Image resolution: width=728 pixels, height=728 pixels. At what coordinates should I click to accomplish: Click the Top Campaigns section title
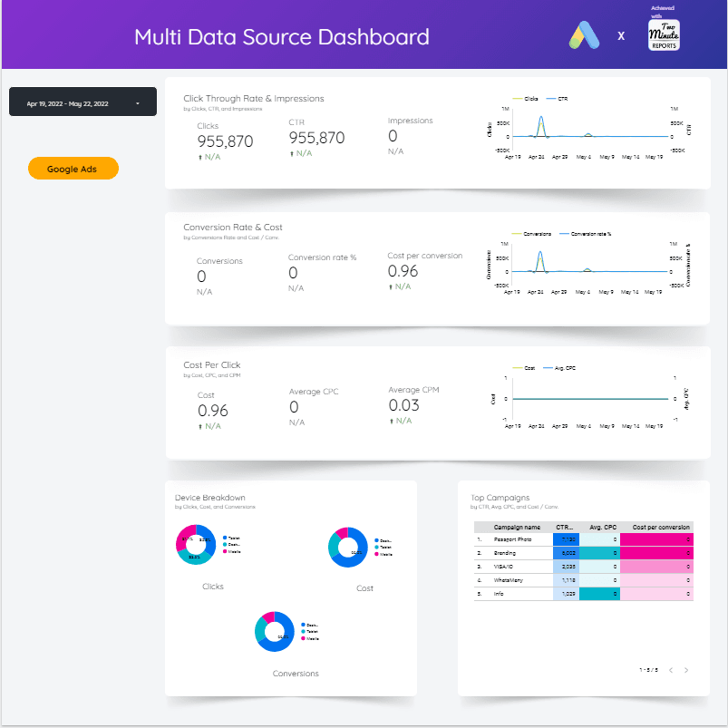[x=500, y=497]
